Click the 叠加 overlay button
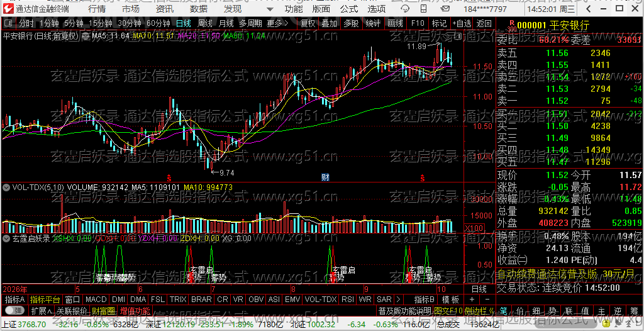 (330, 23)
